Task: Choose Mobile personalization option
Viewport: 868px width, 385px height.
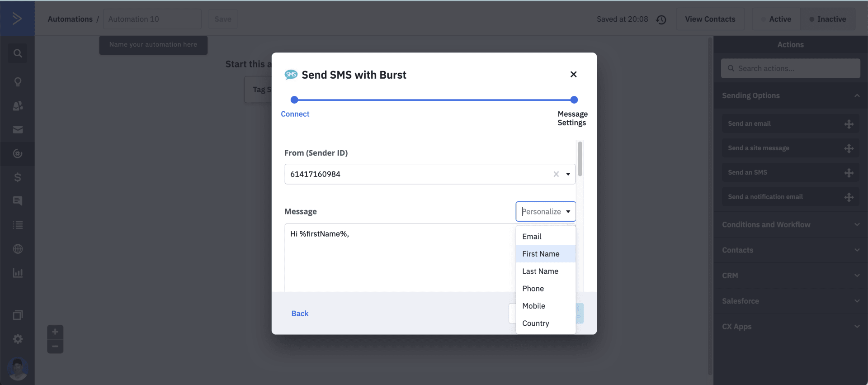Action: (x=546, y=306)
